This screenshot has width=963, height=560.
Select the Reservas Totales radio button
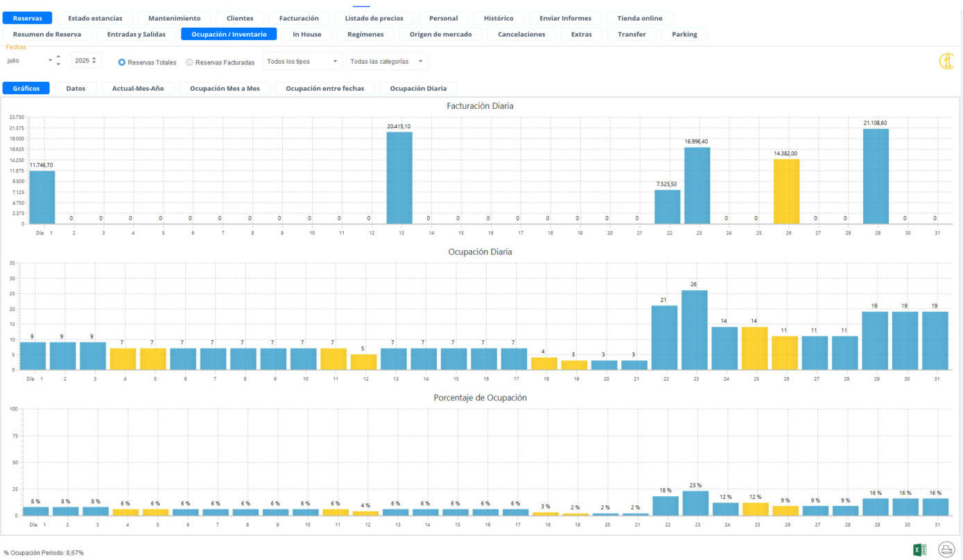pos(121,62)
